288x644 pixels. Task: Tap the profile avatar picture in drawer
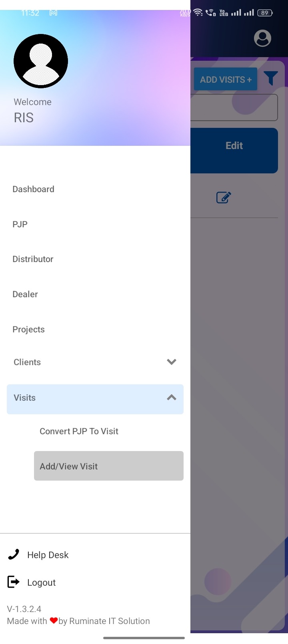[x=41, y=61]
